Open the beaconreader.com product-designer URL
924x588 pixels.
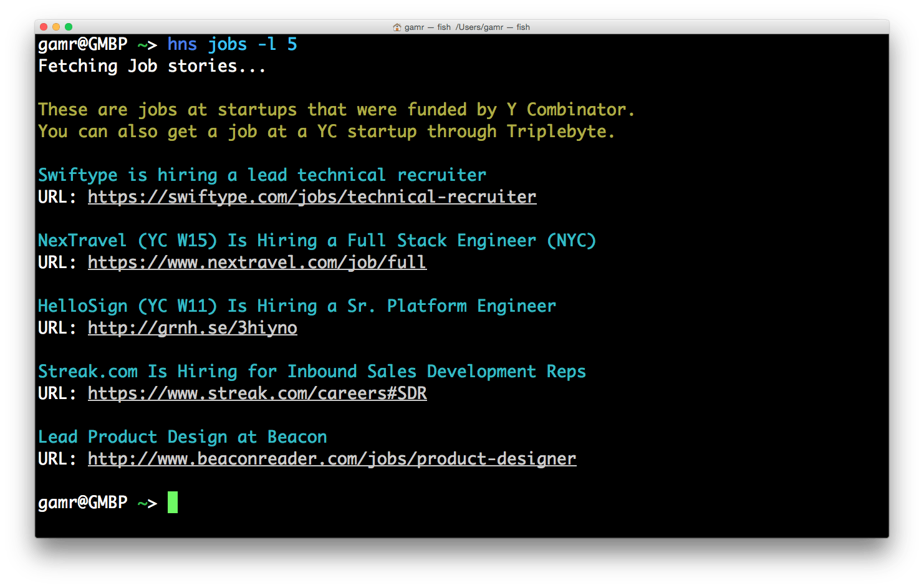pyautogui.click(x=332, y=459)
